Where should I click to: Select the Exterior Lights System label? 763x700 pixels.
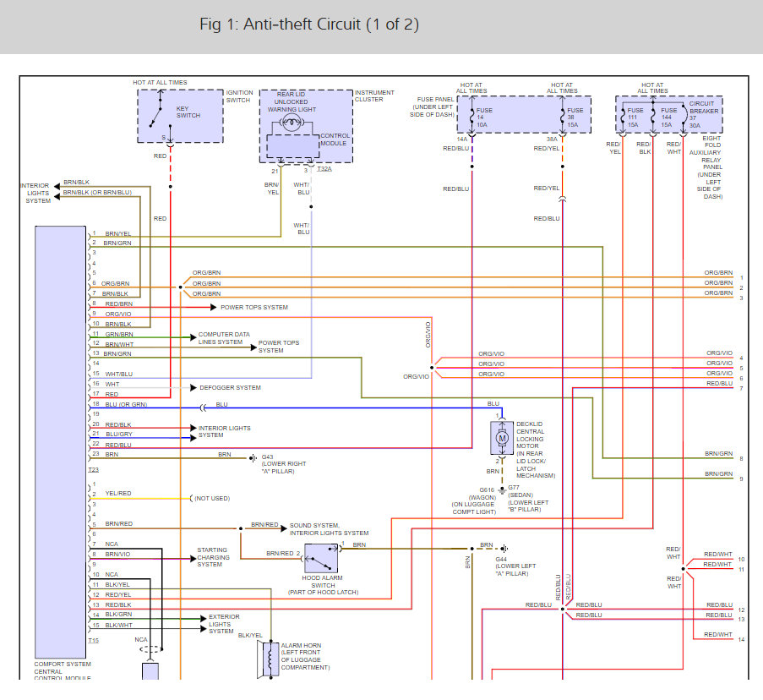pyautogui.click(x=224, y=624)
